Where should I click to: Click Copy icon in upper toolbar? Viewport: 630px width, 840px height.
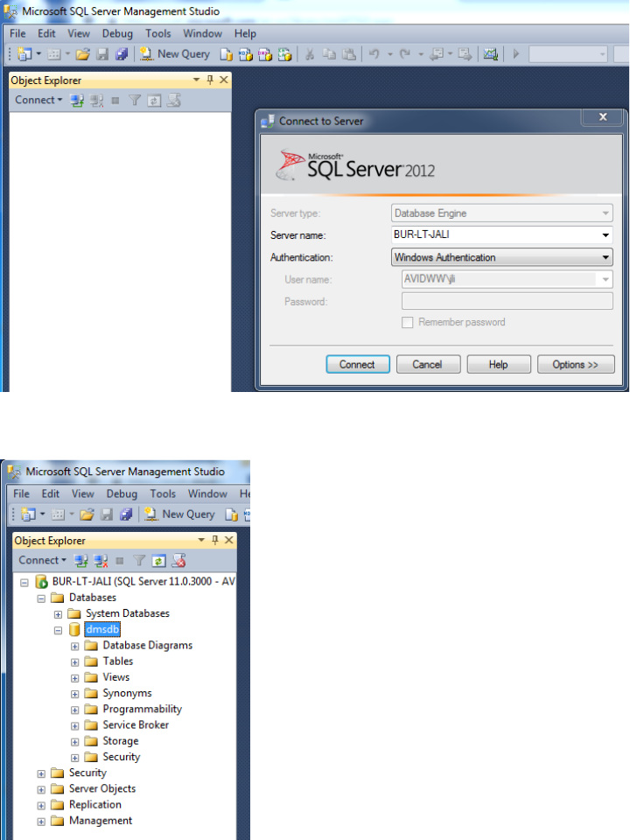tap(329, 54)
